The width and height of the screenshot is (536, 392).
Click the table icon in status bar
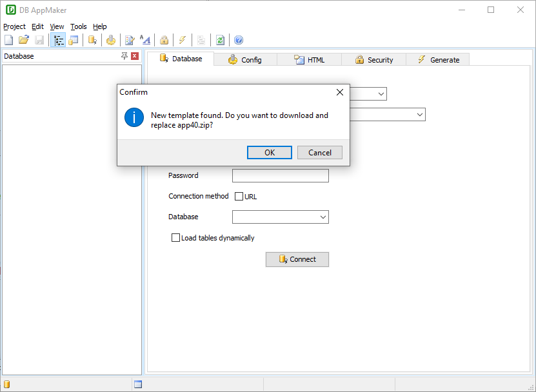tap(138, 384)
